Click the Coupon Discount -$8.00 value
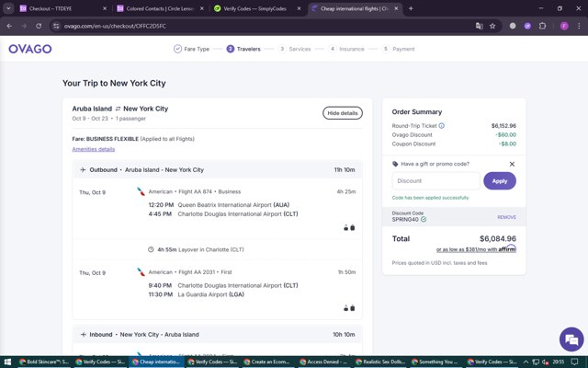The height and width of the screenshot is (368, 588). tap(507, 144)
